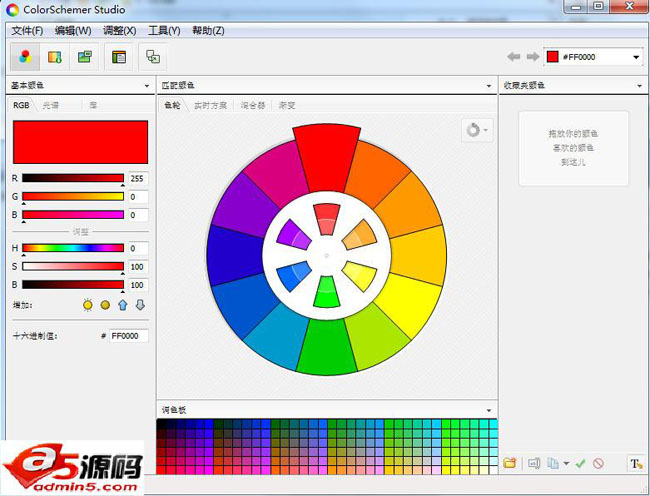
Task: Click the blue up arrow increase icon
Action: pyautogui.click(x=122, y=305)
